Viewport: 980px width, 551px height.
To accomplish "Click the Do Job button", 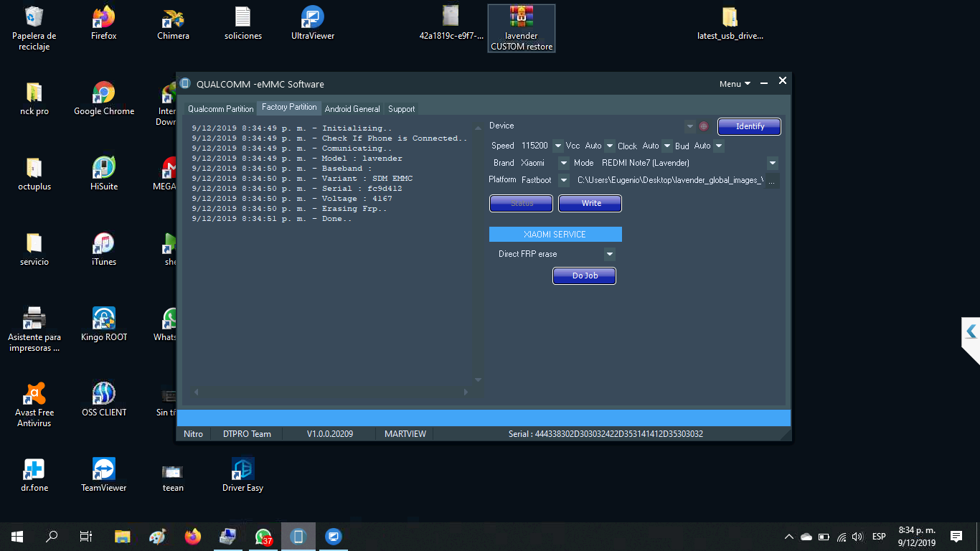I will (585, 275).
